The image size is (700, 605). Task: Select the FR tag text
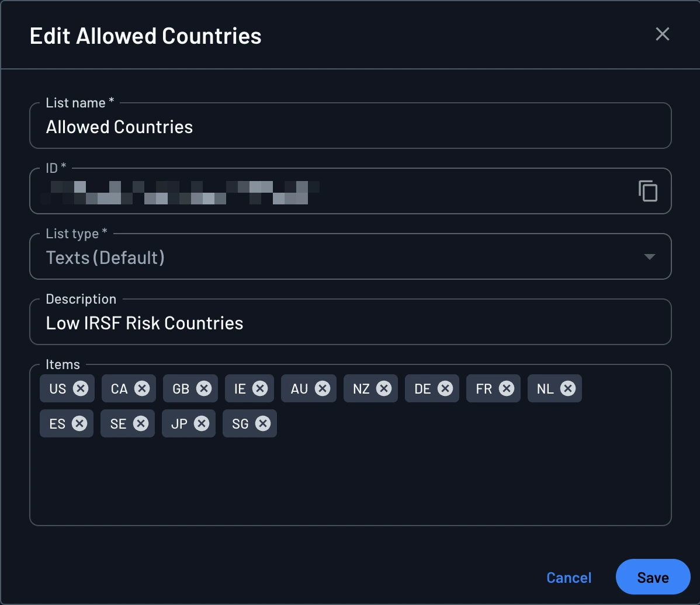pos(484,388)
